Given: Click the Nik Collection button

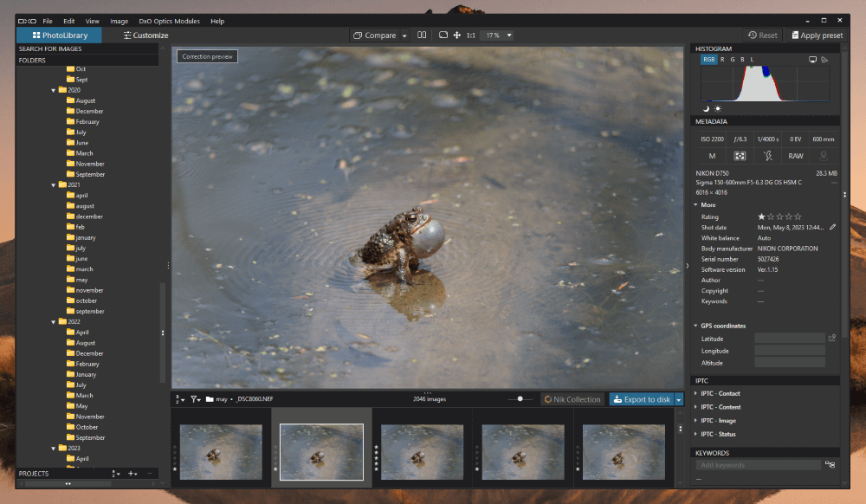Looking at the screenshot, I should pos(572,399).
